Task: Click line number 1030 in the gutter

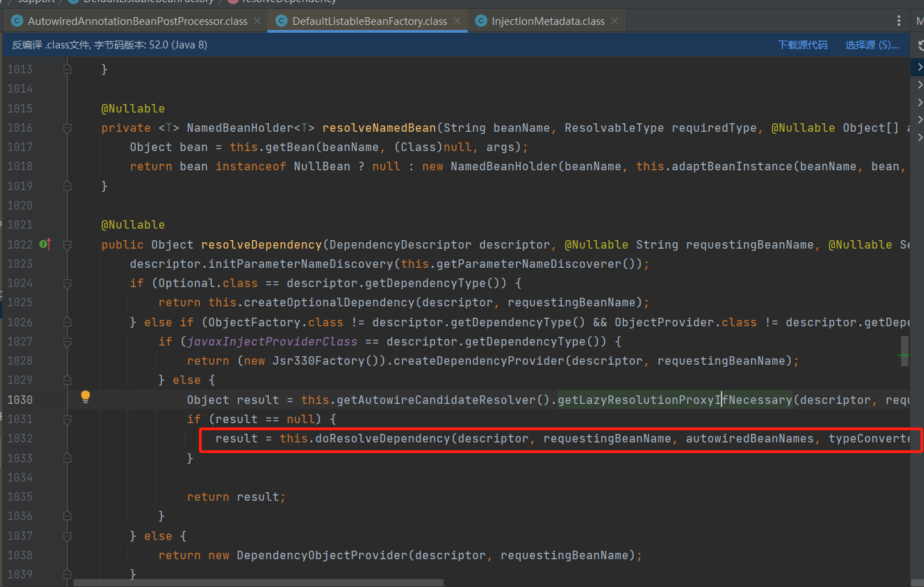Action: pyautogui.click(x=20, y=400)
